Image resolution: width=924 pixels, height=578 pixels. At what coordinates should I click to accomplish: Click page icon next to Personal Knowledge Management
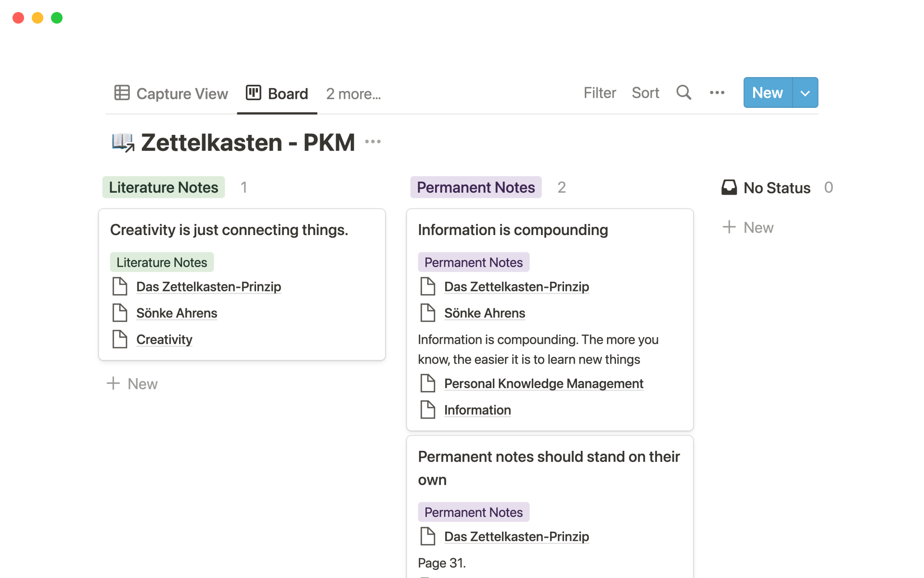[427, 383]
